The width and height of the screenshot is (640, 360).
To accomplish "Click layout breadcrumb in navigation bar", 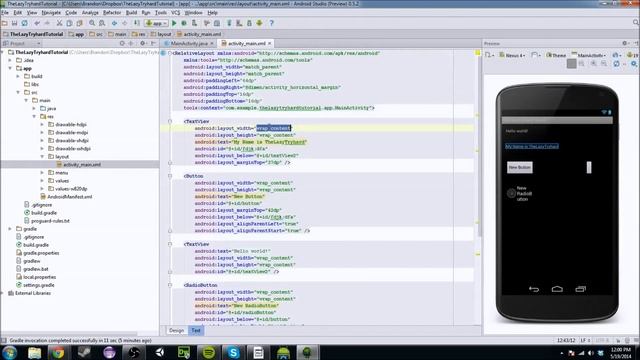I will pos(161,34).
